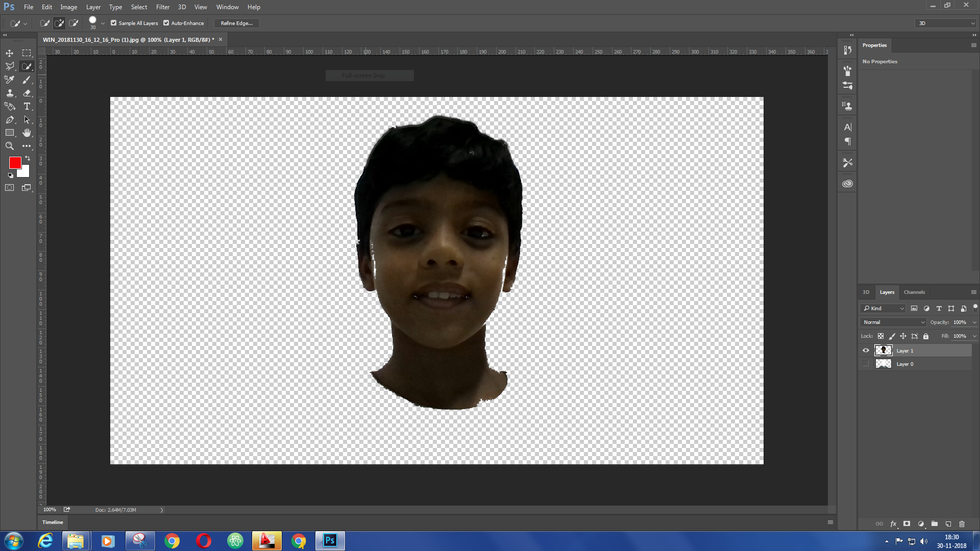980x551 pixels.
Task: Open the Opacity slider dropdown
Action: [974, 322]
